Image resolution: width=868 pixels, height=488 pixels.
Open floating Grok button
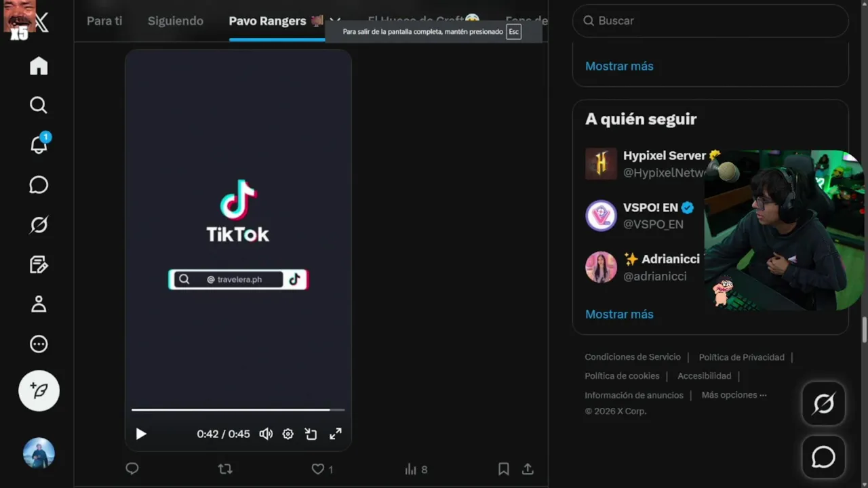pyautogui.click(x=823, y=404)
